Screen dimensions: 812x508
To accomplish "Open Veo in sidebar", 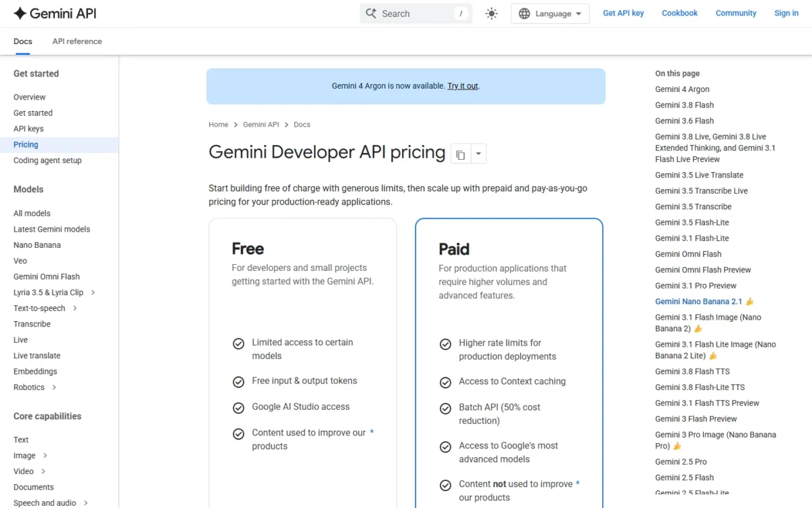I will point(20,261).
